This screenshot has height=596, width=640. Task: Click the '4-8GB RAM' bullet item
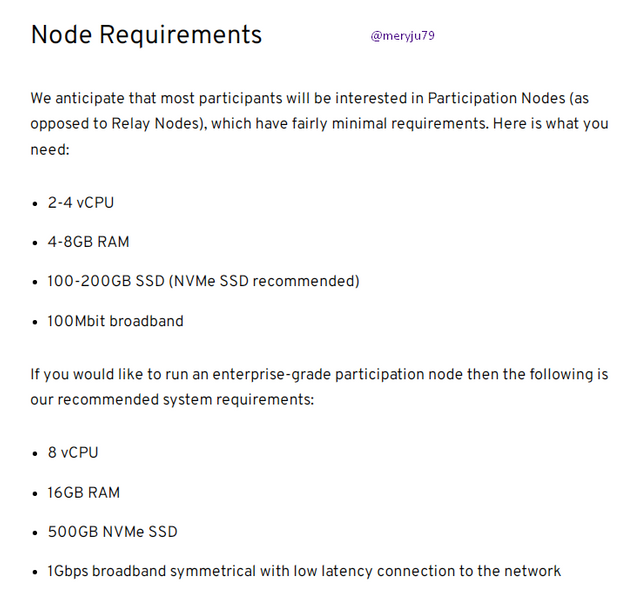(x=88, y=242)
